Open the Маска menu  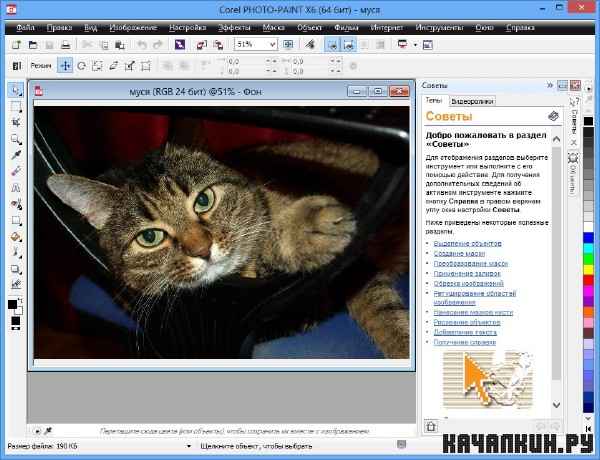tap(274, 28)
